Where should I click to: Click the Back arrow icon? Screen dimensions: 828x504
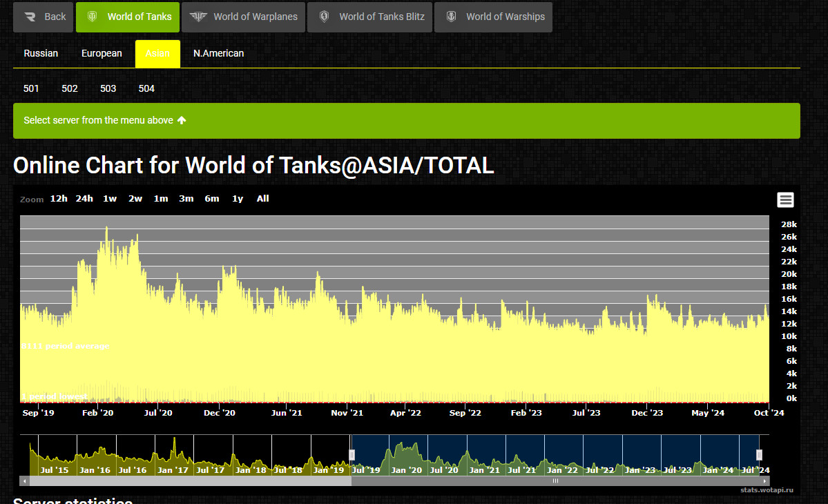[30, 17]
